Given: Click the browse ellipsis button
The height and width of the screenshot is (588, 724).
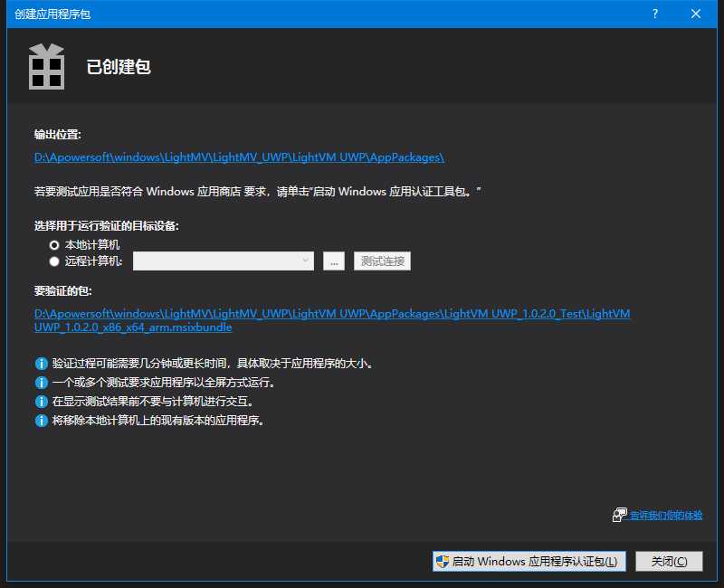Looking at the screenshot, I should click(334, 261).
